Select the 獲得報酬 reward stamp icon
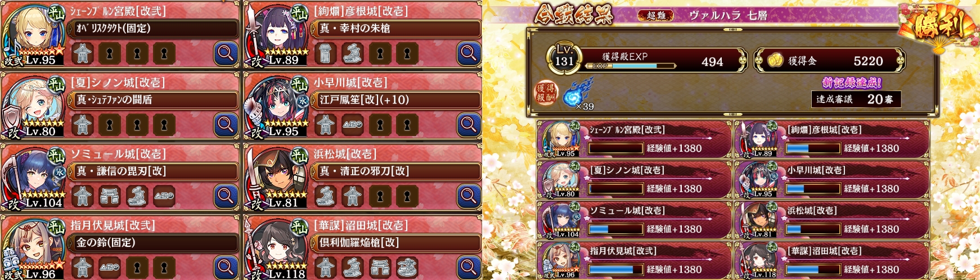 545,93
